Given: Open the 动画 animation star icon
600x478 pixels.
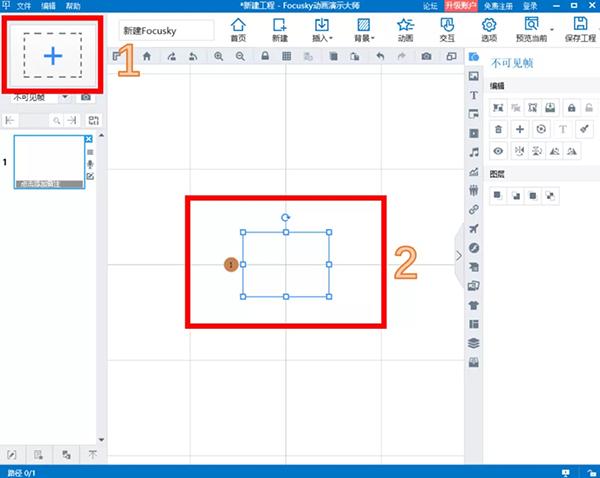Looking at the screenshot, I should point(405,30).
